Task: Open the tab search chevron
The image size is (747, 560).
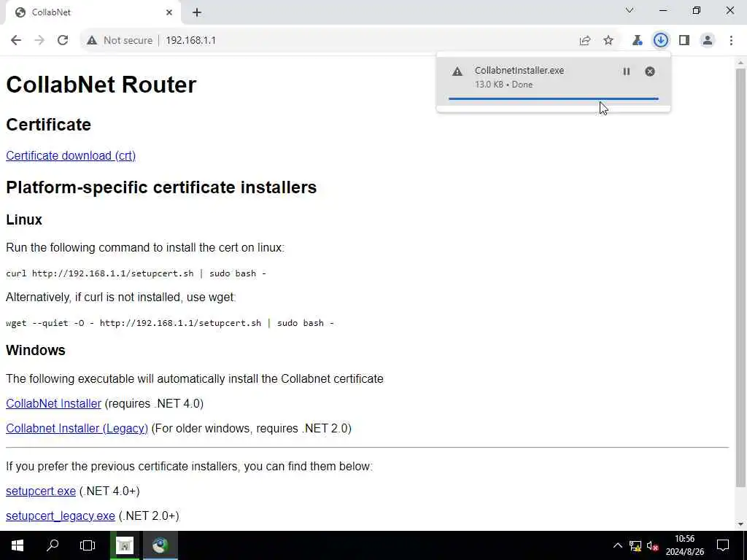Action: click(x=630, y=10)
